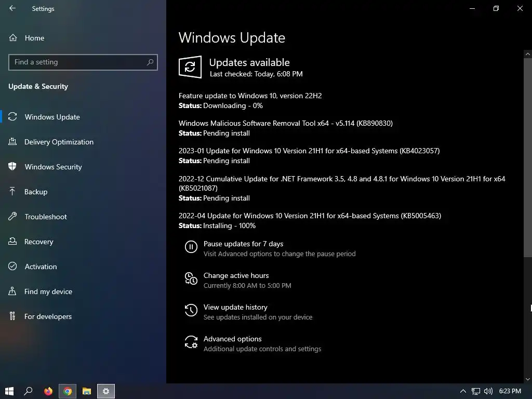This screenshot has height=399, width=532.
Task: Go to Settings Home
Action: 34,37
